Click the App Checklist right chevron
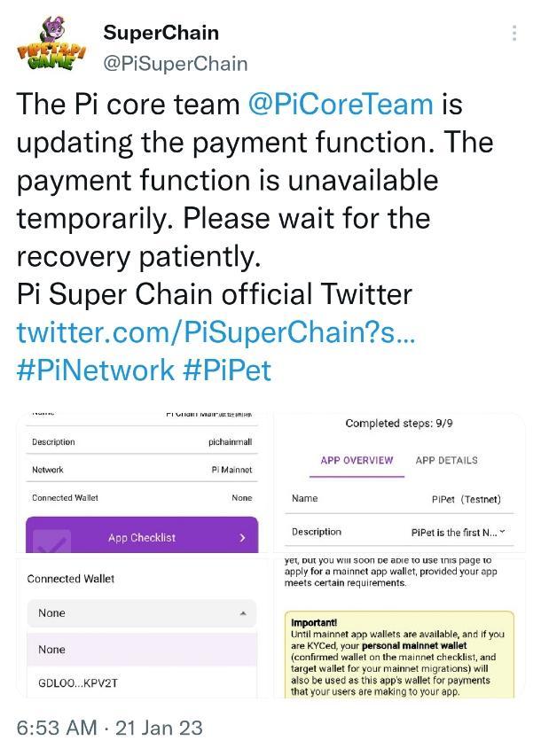 (x=242, y=537)
